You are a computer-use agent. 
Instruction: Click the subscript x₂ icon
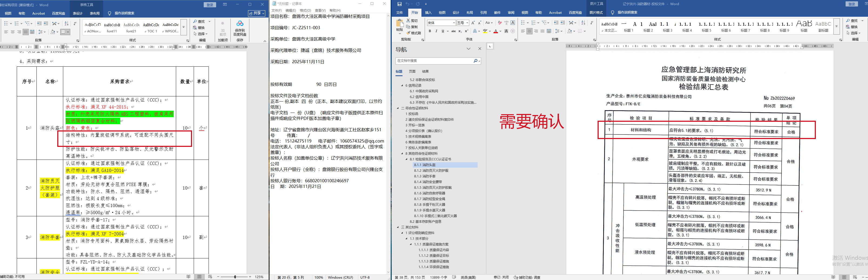tap(460, 31)
